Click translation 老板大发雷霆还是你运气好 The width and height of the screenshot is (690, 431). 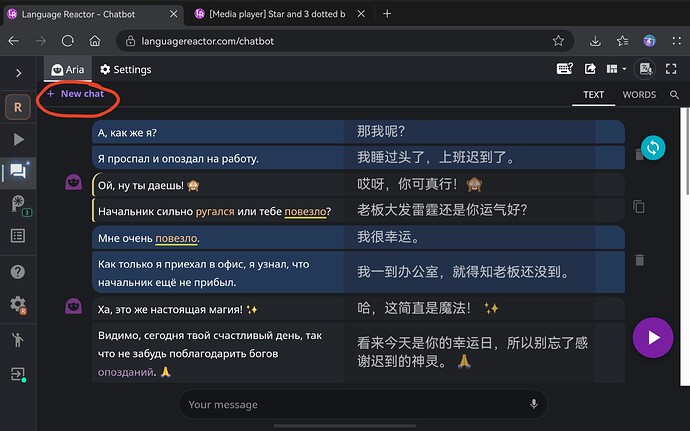point(442,210)
